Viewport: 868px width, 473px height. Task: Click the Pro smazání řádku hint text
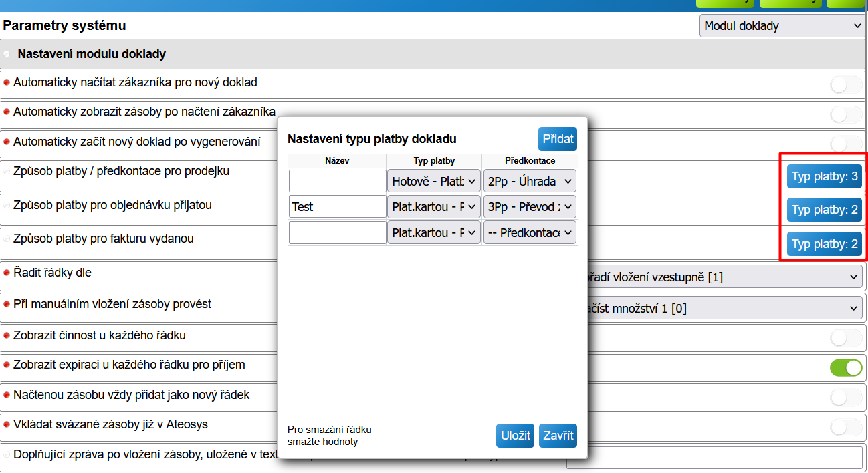pyautogui.click(x=329, y=435)
